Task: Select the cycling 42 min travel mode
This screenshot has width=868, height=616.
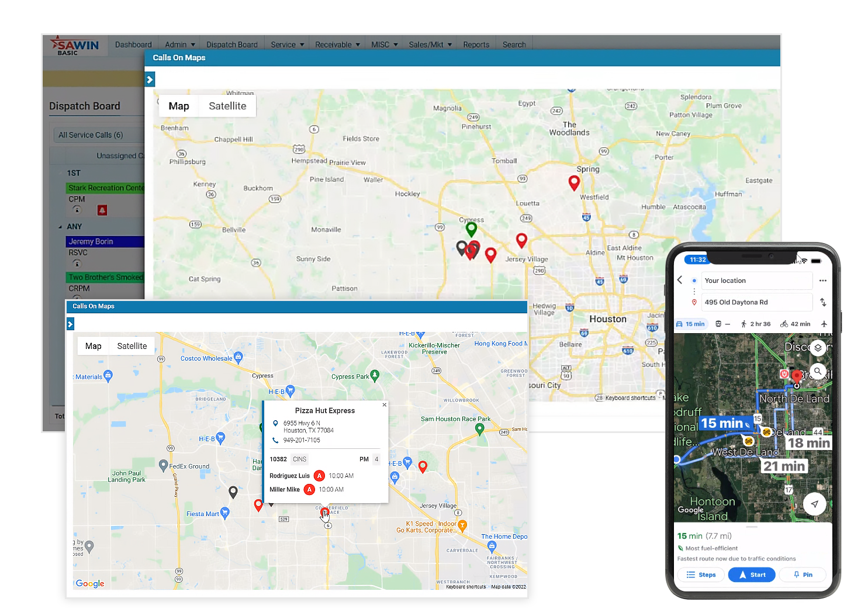Action: pyautogui.click(x=796, y=324)
